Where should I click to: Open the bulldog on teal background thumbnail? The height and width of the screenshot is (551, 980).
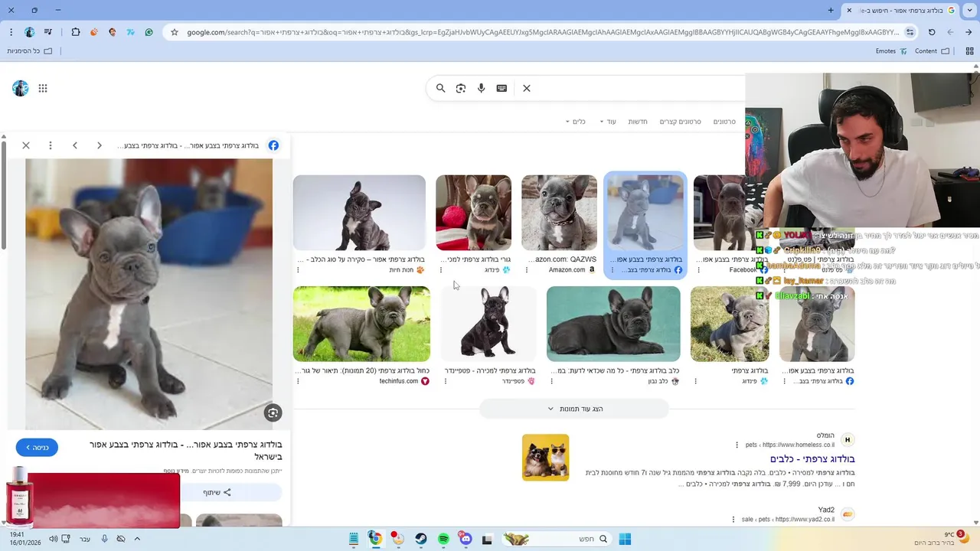point(613,324)
